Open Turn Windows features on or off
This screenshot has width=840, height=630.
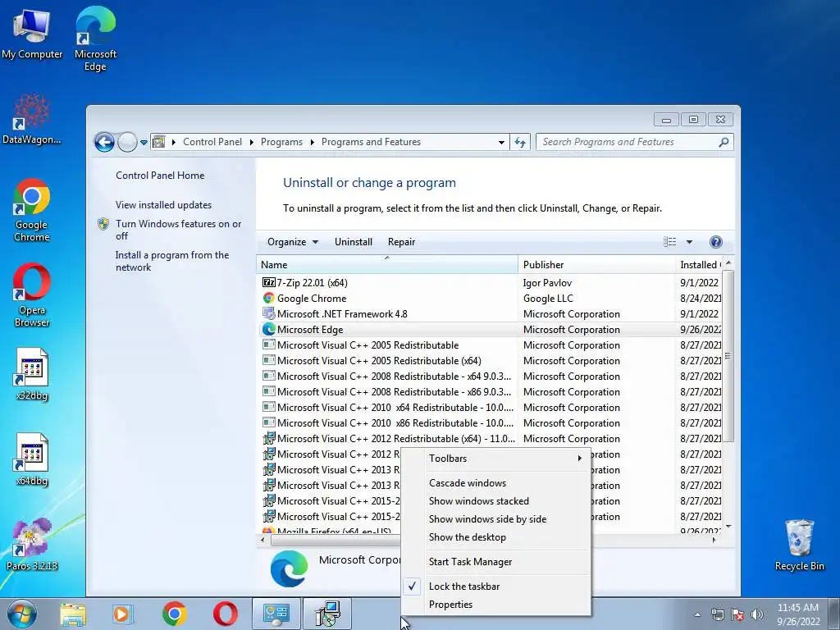[x=178, y=230]
